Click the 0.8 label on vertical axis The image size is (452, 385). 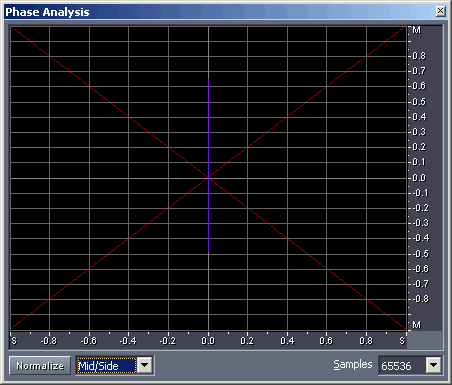coord(419,56)
